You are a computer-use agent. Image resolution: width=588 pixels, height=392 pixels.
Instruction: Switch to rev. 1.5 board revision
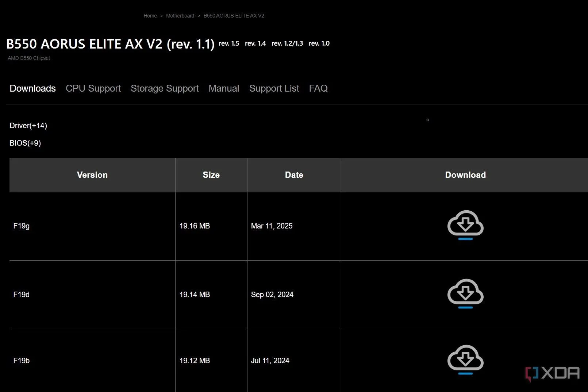[x=229, y=43]
